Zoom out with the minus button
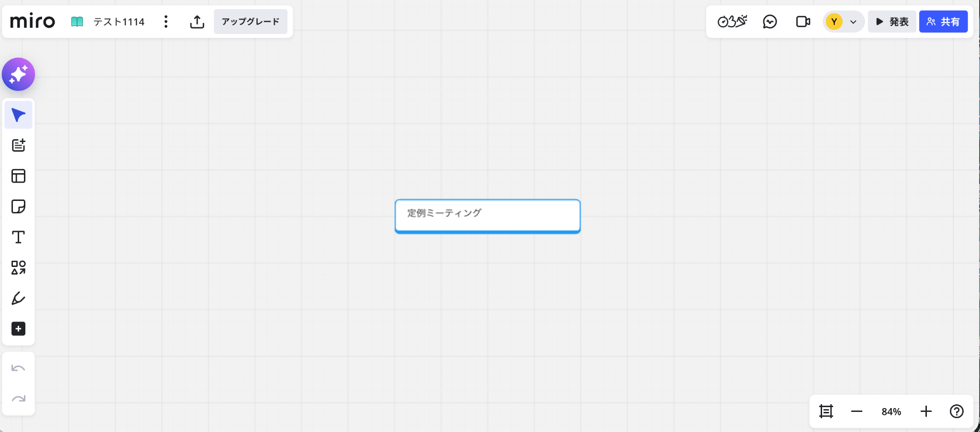This screenshot has width=980, height=432. click(857, 411)
